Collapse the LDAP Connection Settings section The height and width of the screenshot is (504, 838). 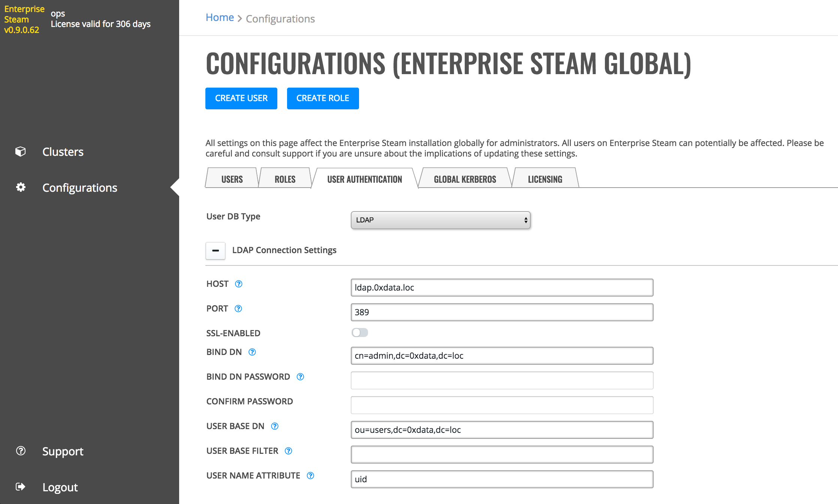click(215, 251)
